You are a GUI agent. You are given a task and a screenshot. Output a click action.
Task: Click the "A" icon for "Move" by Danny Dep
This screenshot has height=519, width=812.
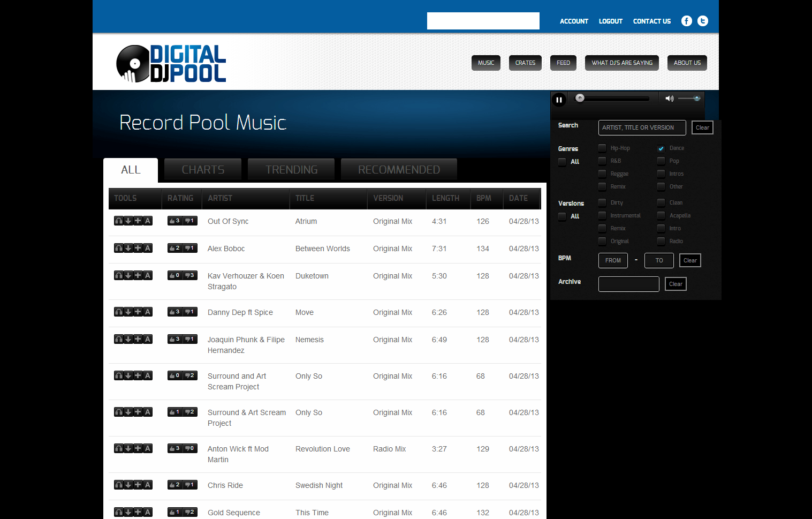tap(147, 312)
